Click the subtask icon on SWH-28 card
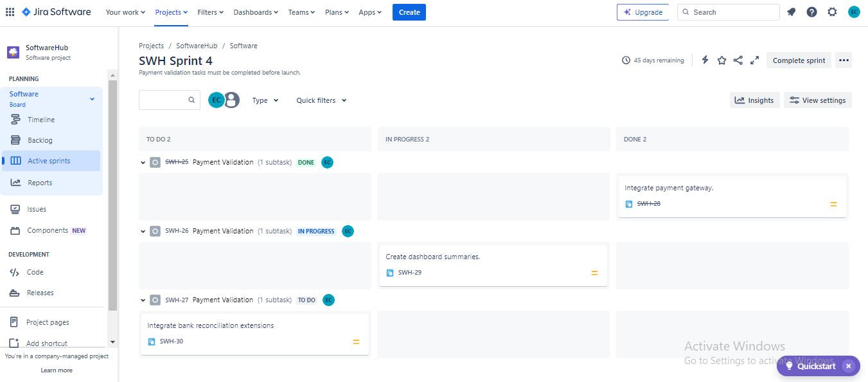The width and height of the screenshot is (868, 382). pyautogui.click(x=629, y=204)
